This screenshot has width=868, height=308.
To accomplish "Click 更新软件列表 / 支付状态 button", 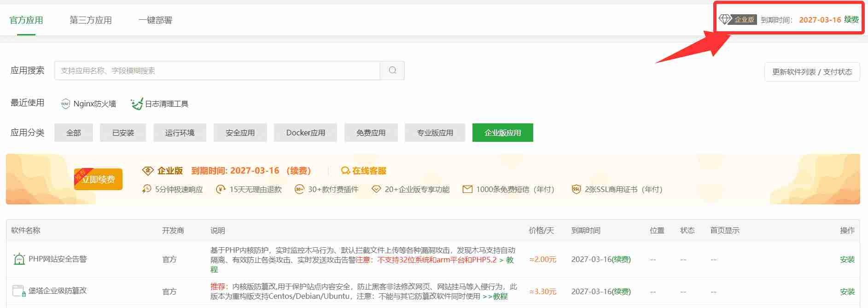I will click(812, 72).
